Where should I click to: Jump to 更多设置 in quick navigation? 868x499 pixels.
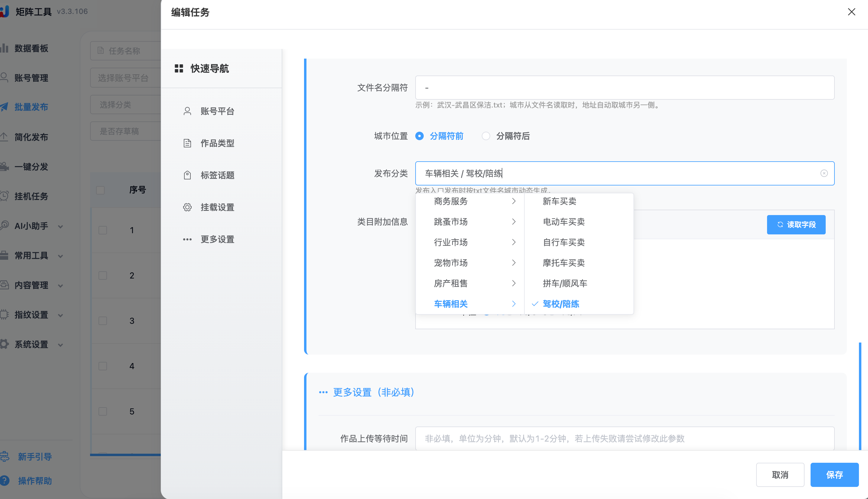(217, 239)
